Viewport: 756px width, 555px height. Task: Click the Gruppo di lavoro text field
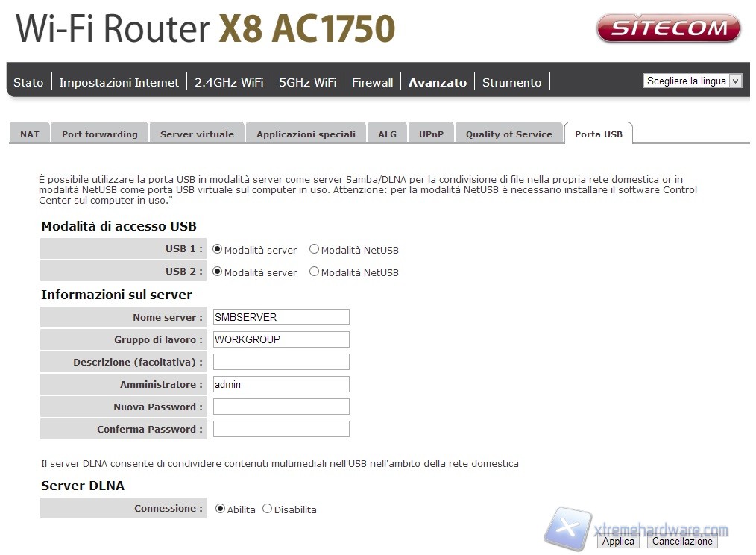(281, 339)
